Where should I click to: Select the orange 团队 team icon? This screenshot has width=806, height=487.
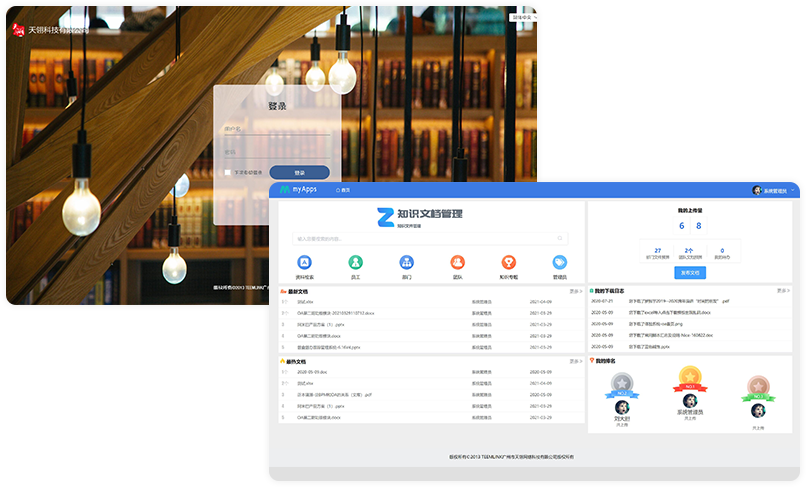click(457, 262)
